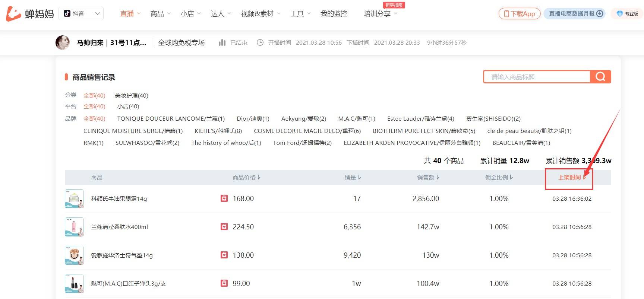644x299 pixels.
Task: Filter platform by 小店(40)
Action: coord(128,106)
